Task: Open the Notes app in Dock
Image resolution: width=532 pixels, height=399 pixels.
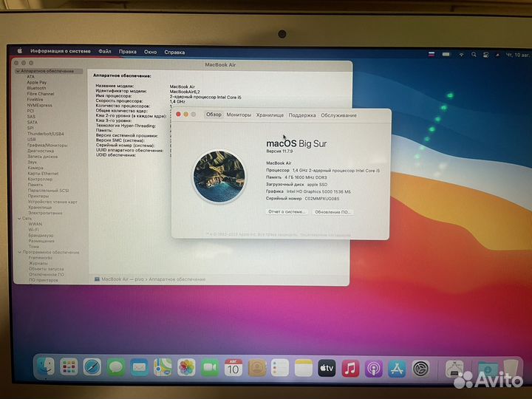Action: 304,369
